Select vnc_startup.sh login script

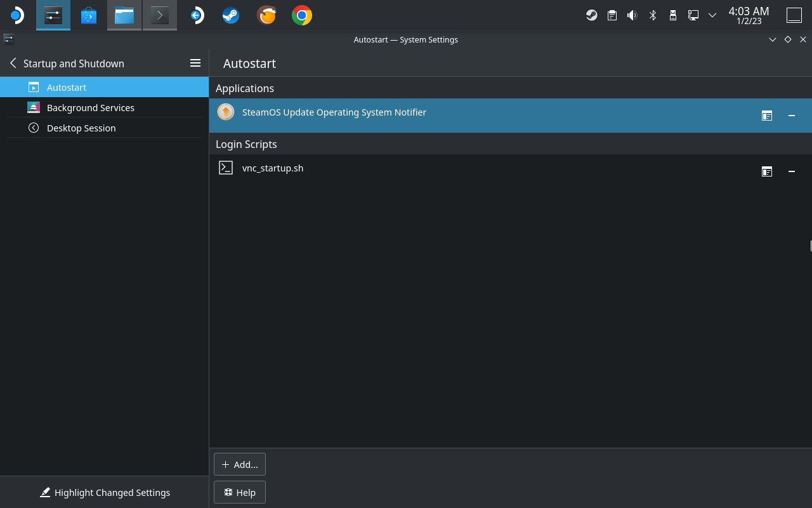click(510, 171)
